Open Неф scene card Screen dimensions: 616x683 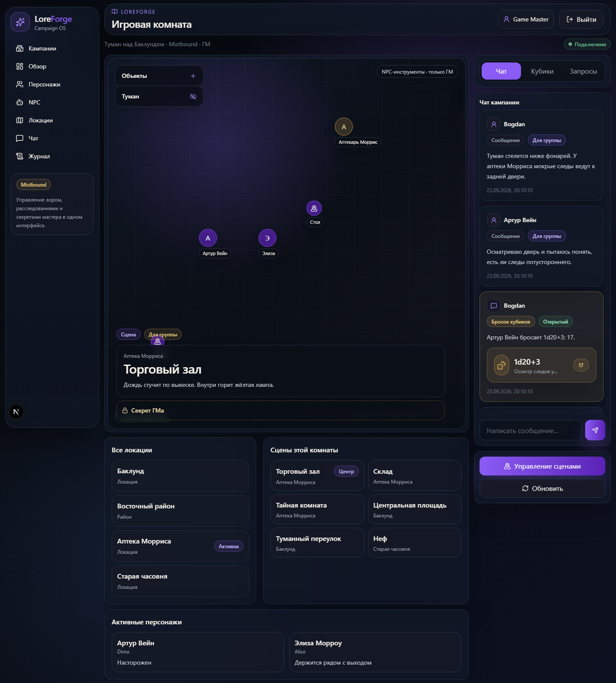[415, 543]
